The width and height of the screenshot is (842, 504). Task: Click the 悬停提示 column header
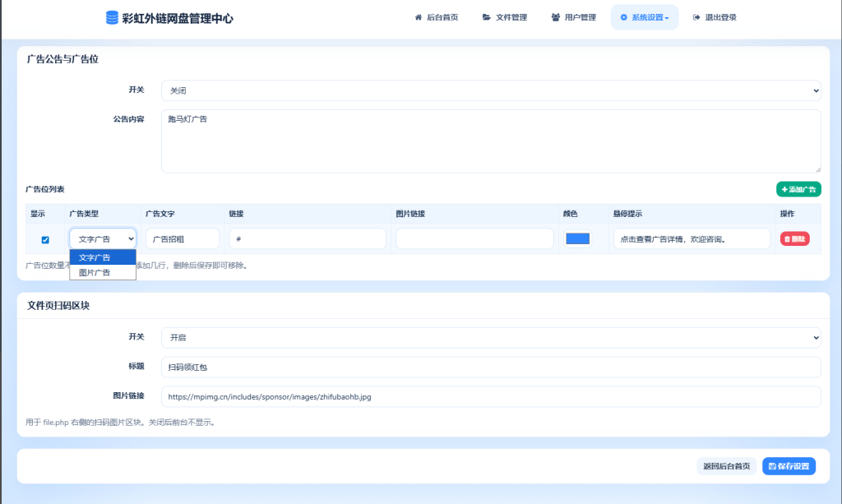(x=627, y=214)
